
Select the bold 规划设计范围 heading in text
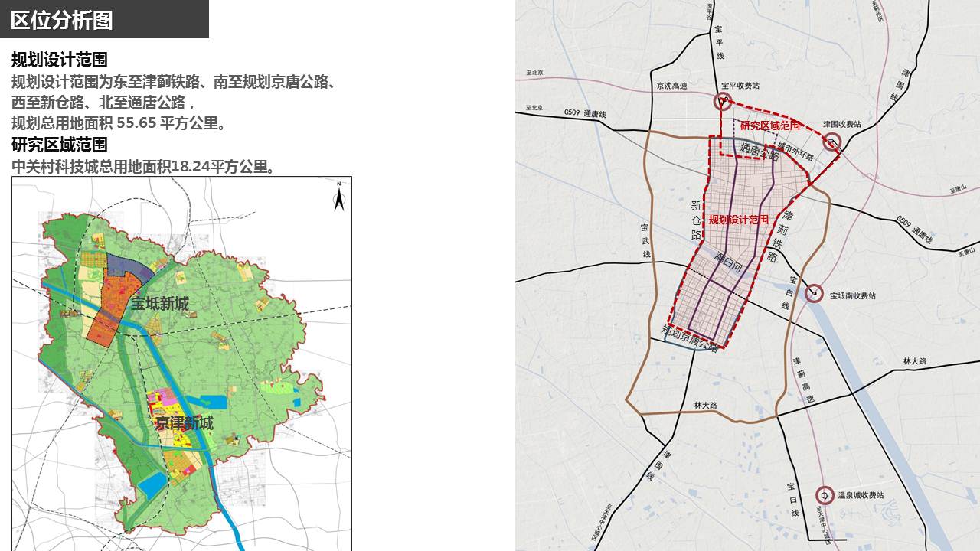click(x=59, y=60)
